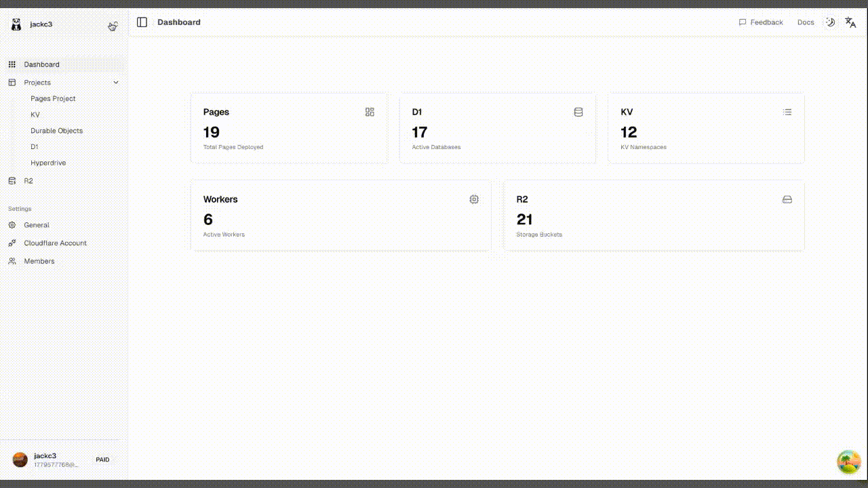Open the Pages grid icon on Pages card
Screen dimensions: 868x488
coord(370,112)
